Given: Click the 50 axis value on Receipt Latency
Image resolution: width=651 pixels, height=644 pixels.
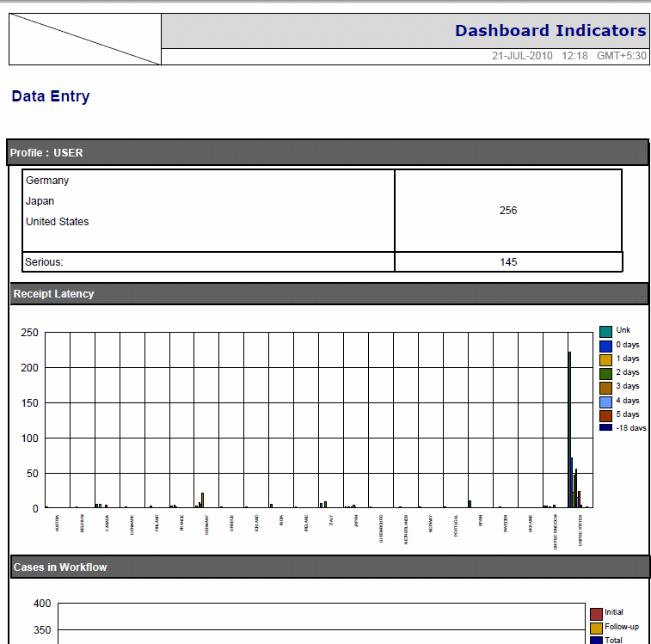Looking at the screenshot, I should click(33, 474).
